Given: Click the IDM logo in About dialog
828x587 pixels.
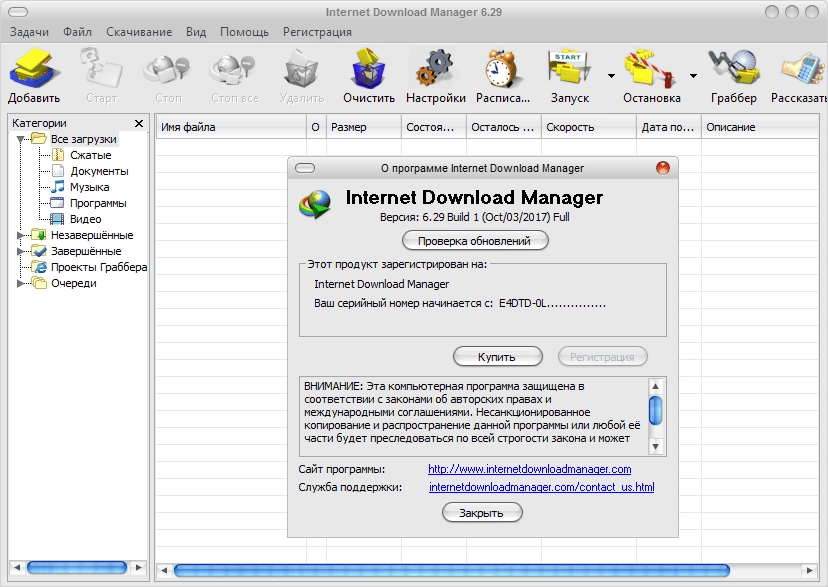Looking at the screenshot, I should 315,204.
